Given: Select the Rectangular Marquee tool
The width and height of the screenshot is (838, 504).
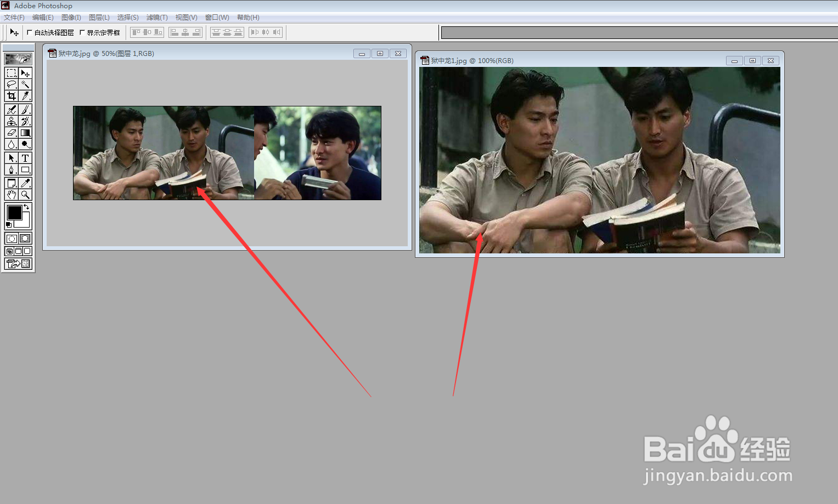Looking at the screenshot, I should (11, 73).
